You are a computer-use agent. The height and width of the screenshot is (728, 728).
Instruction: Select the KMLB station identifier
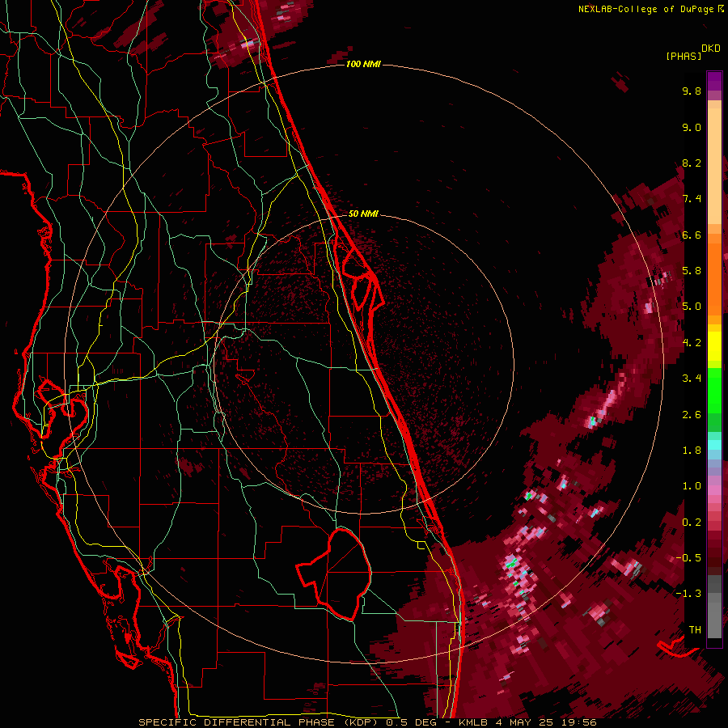pos(472,722)
